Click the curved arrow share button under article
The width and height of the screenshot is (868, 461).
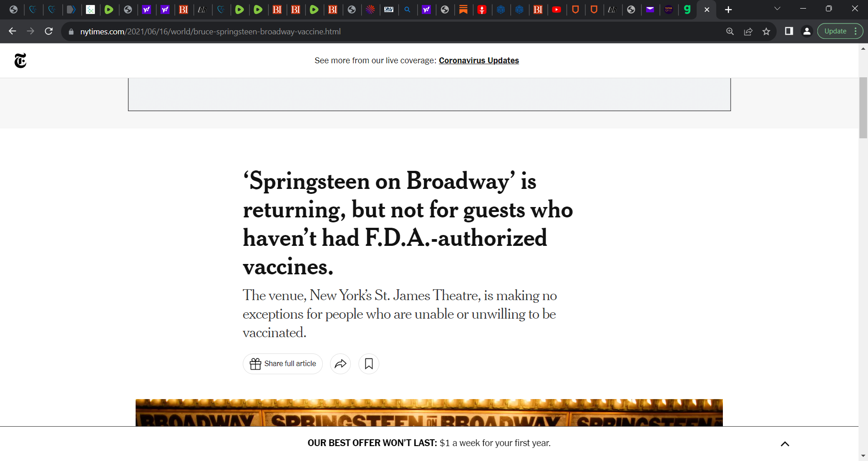pos(340,364)
